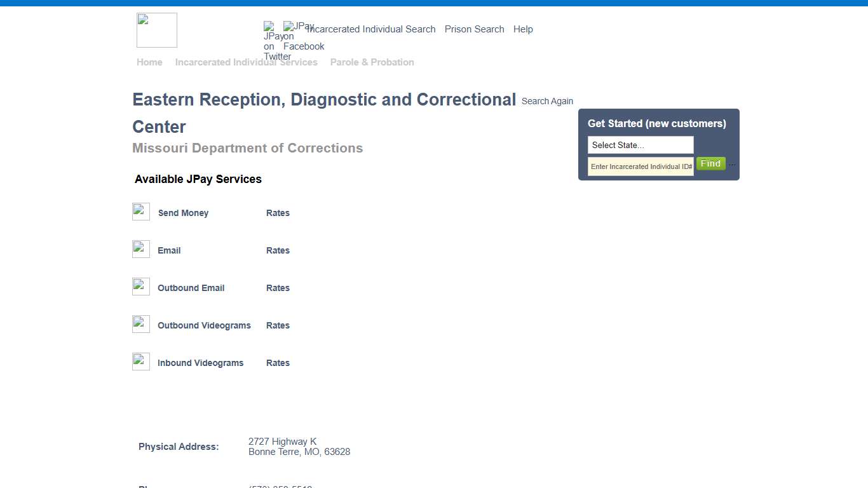The height and width of the screenshot is (488, 868).
Task: Choose a state from the state selector
Action: (x=640, y=145)
